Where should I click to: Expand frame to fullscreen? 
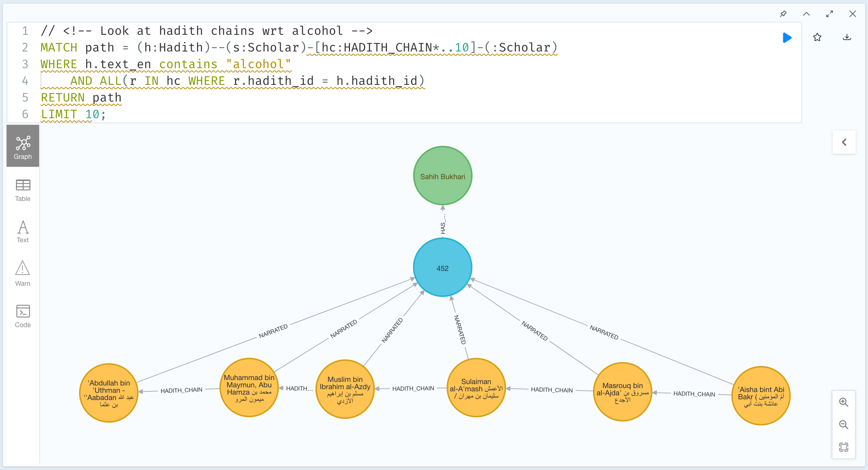pos(830,14)
